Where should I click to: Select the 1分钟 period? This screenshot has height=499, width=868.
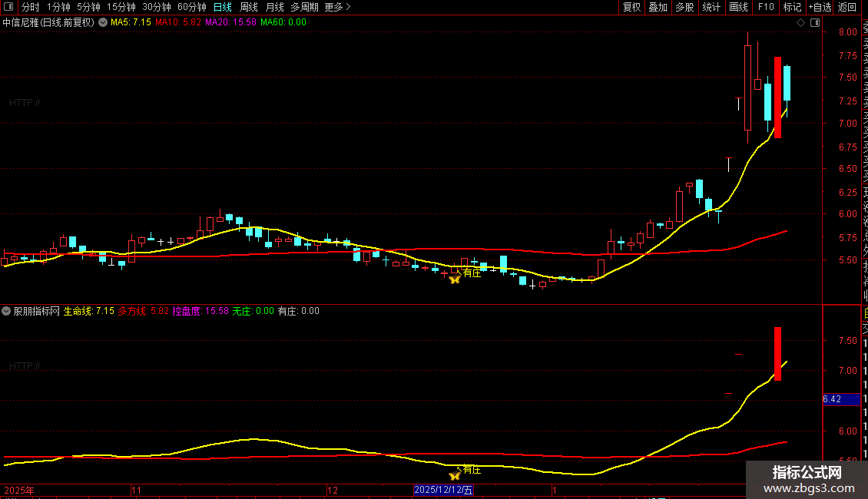coord(58,7)
